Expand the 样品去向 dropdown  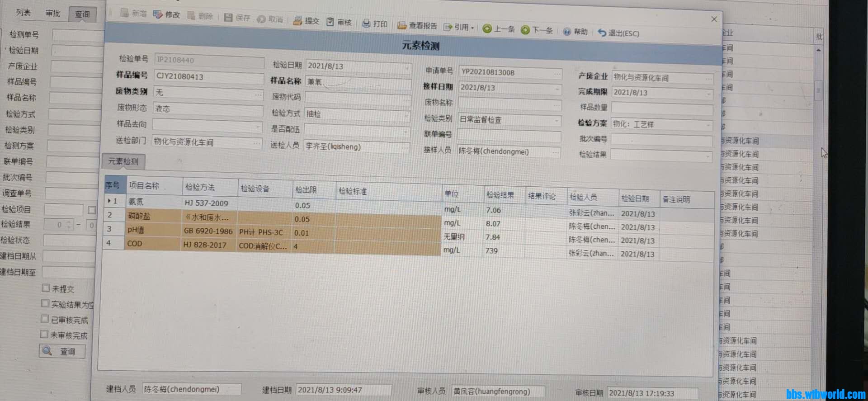[x=258, y=127]
